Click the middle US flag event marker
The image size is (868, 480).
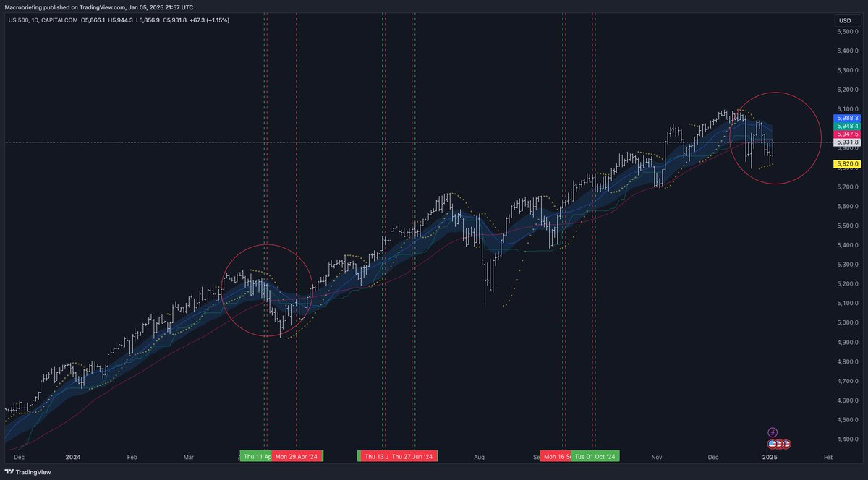(x=778, y=444)
